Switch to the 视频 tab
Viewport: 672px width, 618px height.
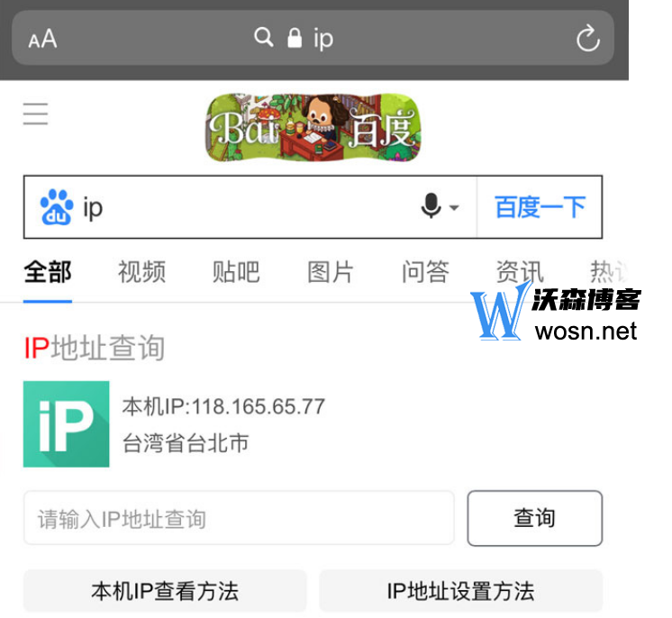[x=141, y=272]
